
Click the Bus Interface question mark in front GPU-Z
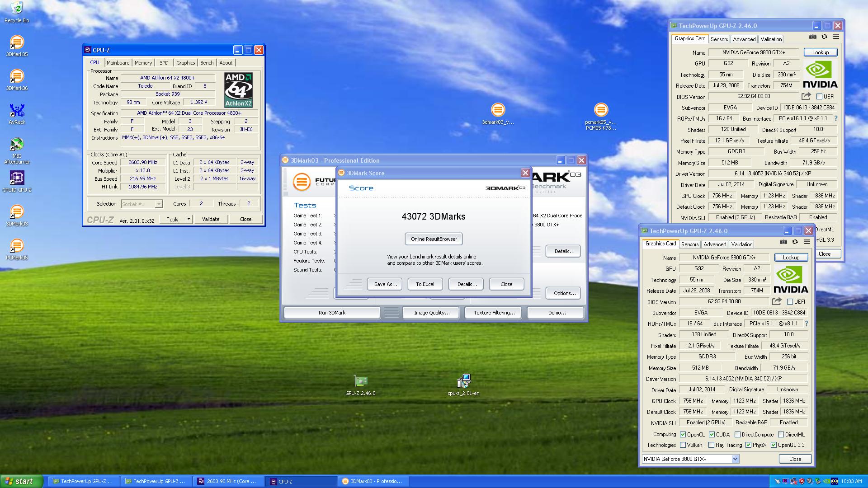(x=807, y=324)
